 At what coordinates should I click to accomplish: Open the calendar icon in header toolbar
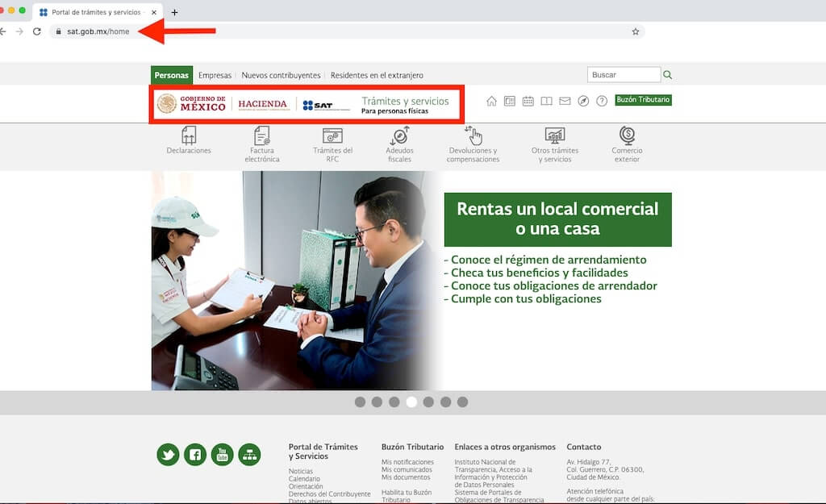528,101
